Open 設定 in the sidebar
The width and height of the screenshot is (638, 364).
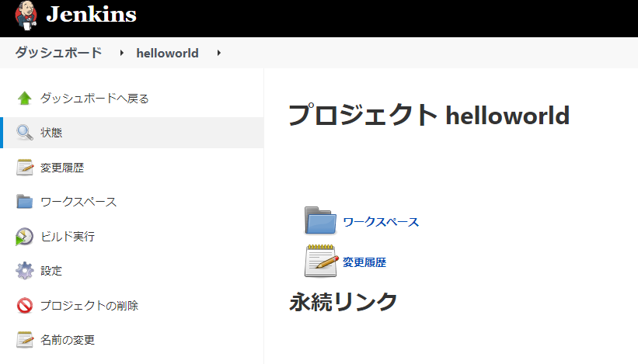click(x=51, y=271)
